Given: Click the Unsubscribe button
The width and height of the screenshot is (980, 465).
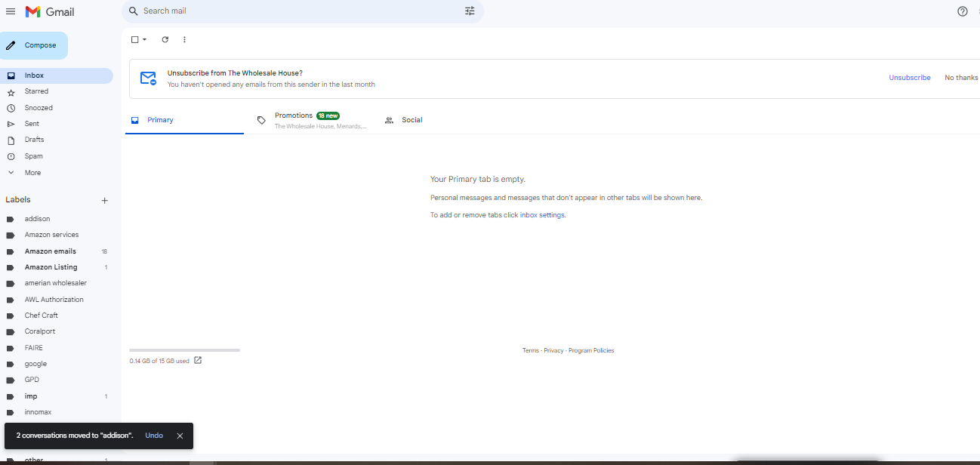Looking at the screenshot, I should pos(910,78).
